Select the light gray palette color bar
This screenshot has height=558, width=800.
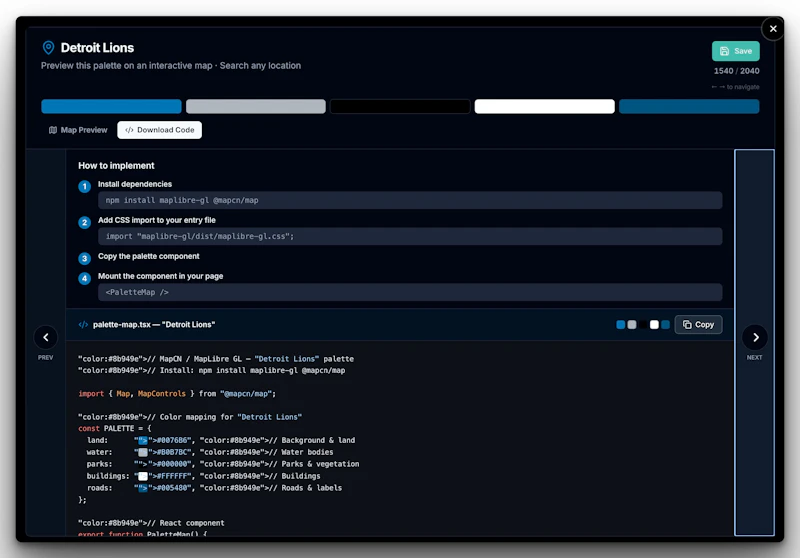coord(256,106)
